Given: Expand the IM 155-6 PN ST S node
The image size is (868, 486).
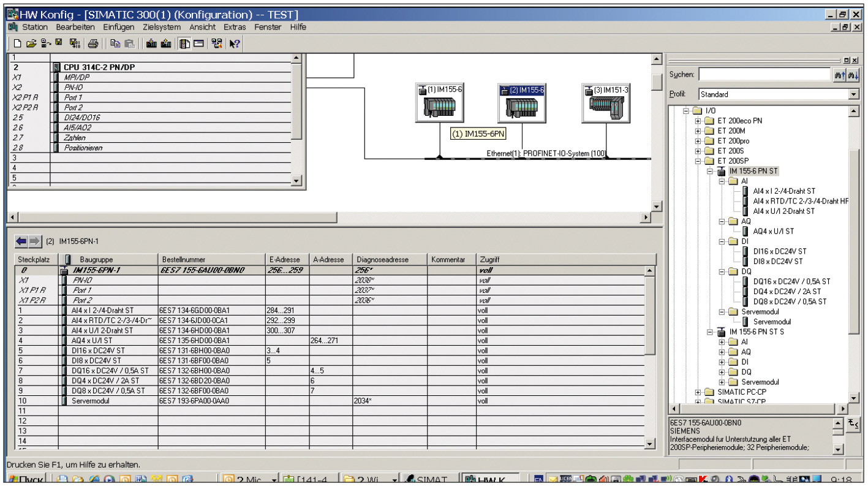Looking at the screenshot, I should click(710, 332).
